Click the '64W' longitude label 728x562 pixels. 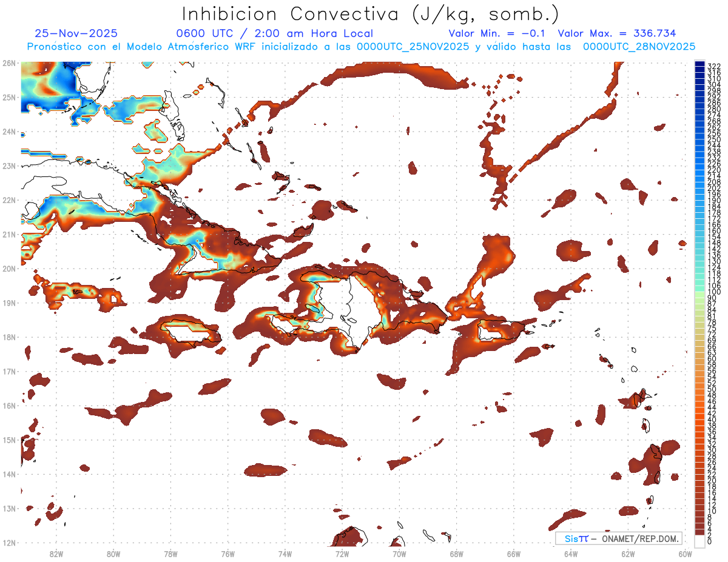pyautogui.click(x=571, y=554)
